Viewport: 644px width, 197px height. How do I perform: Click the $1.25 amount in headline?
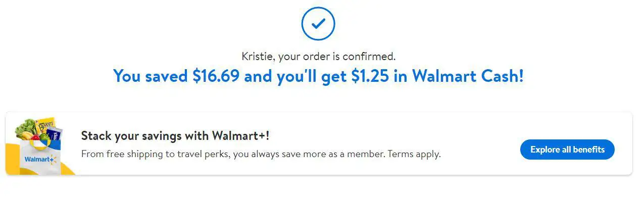click(x=372, y=76)
